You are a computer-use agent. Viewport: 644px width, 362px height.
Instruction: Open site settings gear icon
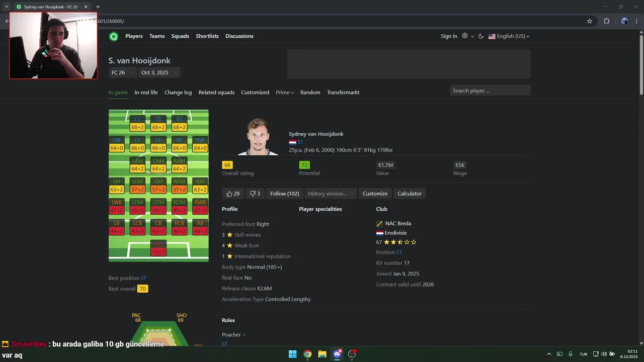[x=465, y=36]
